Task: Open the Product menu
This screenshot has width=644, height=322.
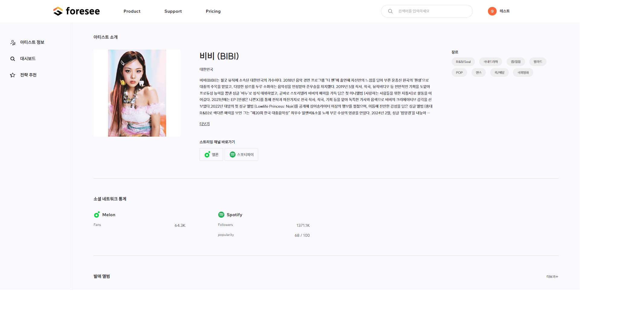Action: pos(132,11)
